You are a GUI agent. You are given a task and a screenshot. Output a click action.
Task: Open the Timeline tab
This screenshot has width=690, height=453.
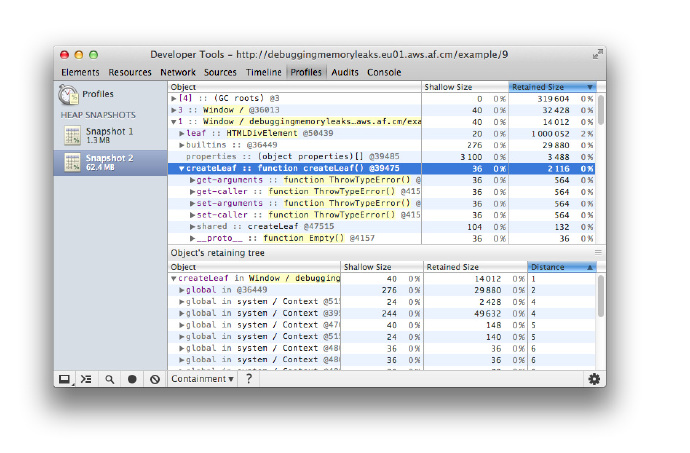tap(264, 72)
